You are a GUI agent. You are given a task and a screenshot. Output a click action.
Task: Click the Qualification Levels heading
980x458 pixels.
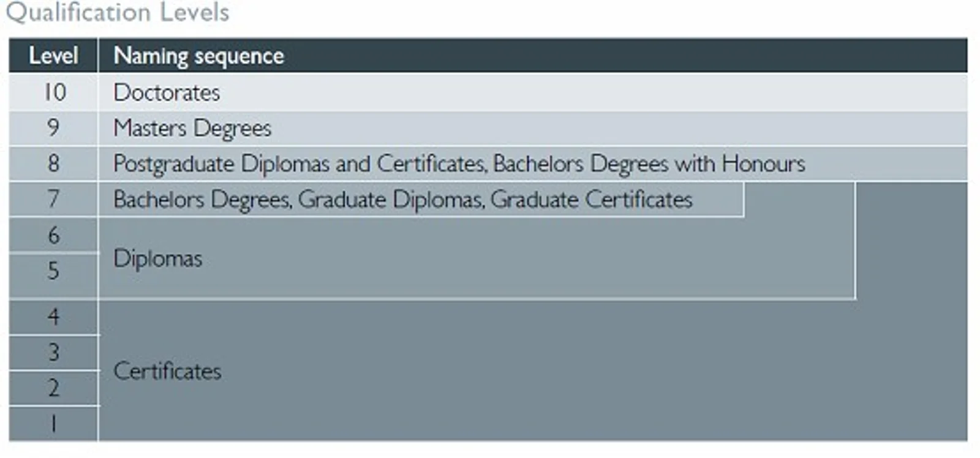tap(117, 12)
